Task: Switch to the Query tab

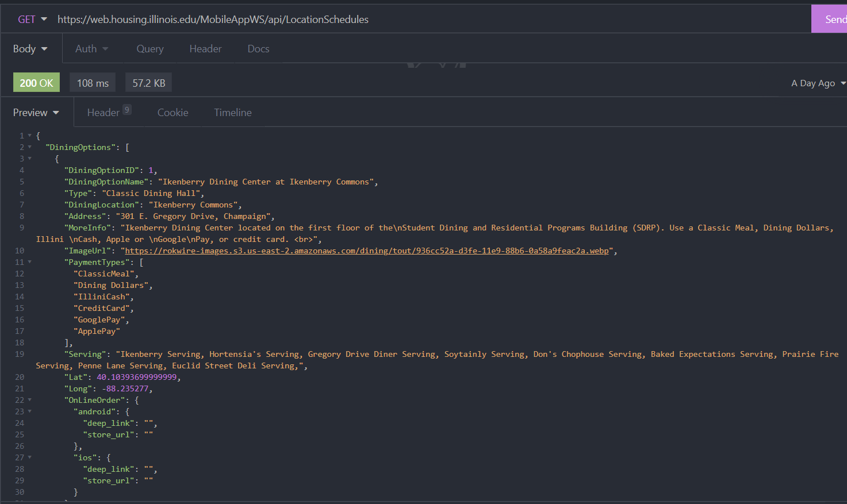Action: (x=150, y=49)
